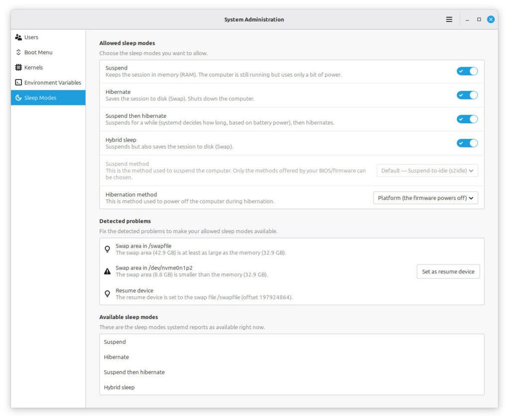Disable the Hibernate switch
Image resolution: width=509 pixels, height=420 pixels.
[467, 95]
